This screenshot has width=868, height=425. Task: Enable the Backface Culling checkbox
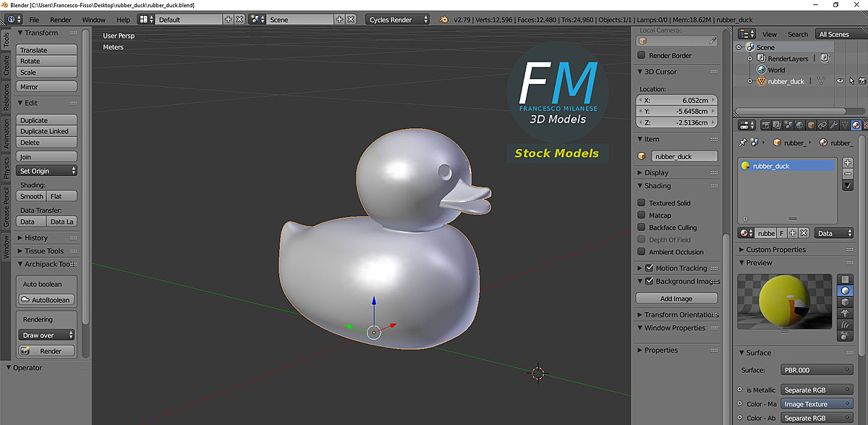click(641, 227)
